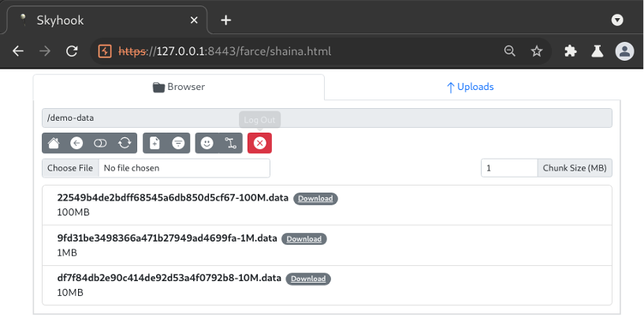Select the Browser tab

coord(179,87)
